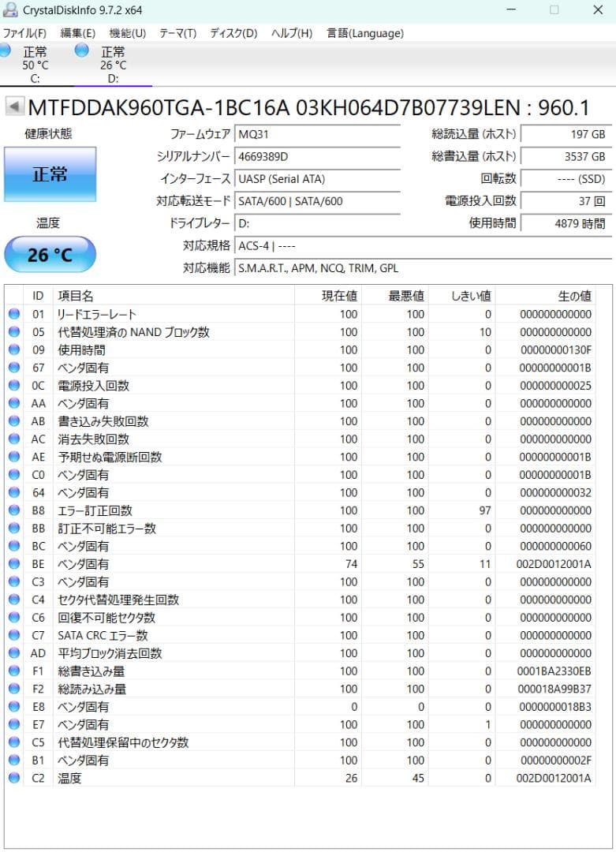Click the status icon for C7 SATA CRC エラー数
616x852 pixels.
coord(14,634)
